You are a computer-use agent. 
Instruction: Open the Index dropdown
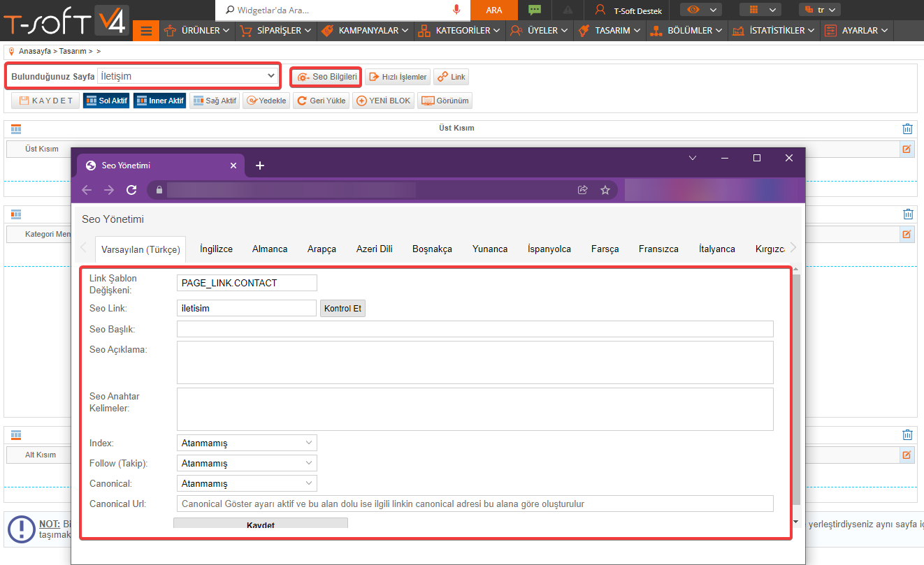tap(247, 443)
